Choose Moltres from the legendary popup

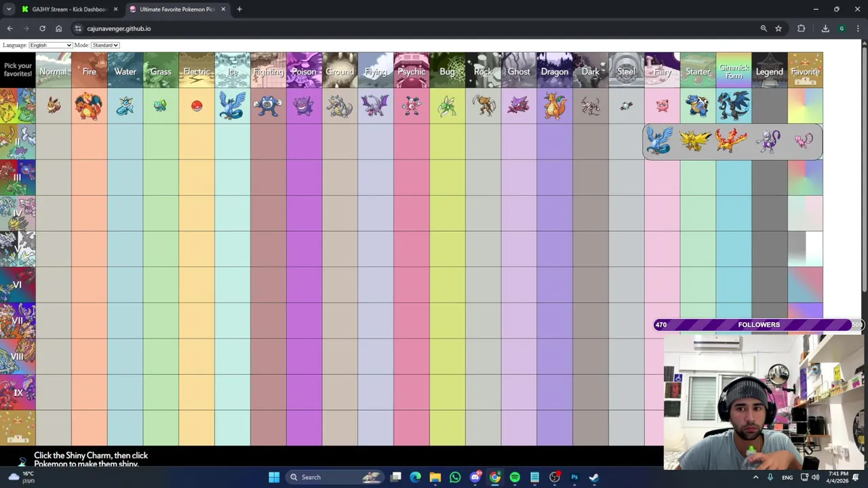(x=731, y=141)
